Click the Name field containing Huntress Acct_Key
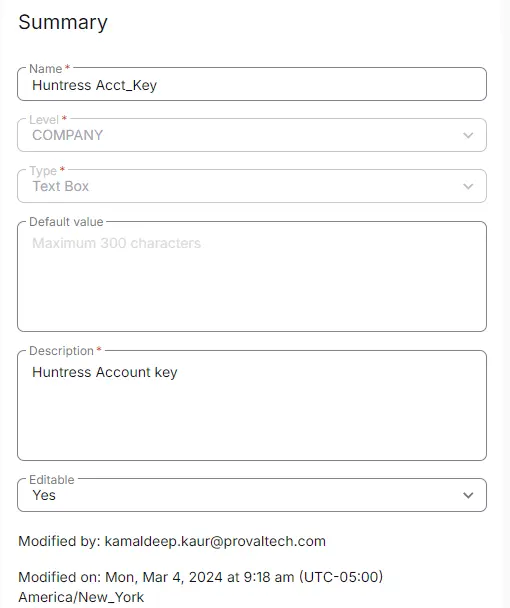 click(x=252, y=84)
